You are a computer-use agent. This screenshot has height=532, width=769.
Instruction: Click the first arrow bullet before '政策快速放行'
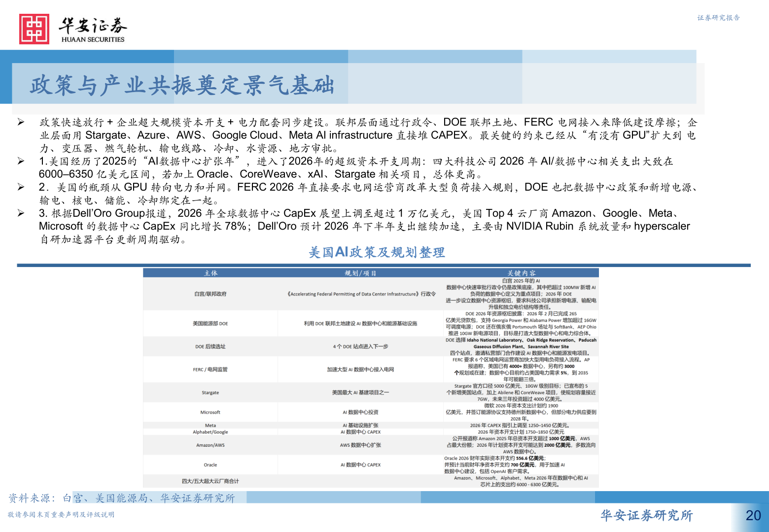21,122
